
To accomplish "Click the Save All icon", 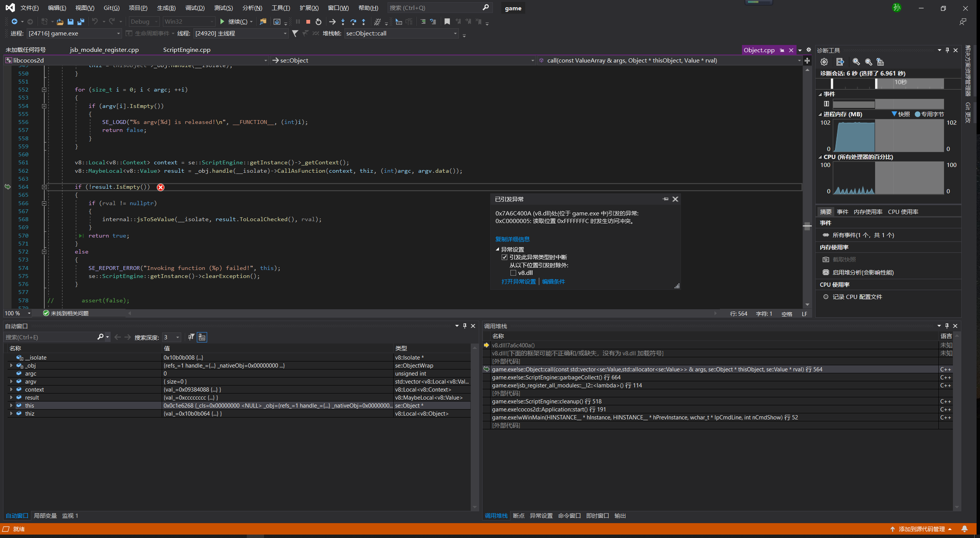I will tap(80, 22).
